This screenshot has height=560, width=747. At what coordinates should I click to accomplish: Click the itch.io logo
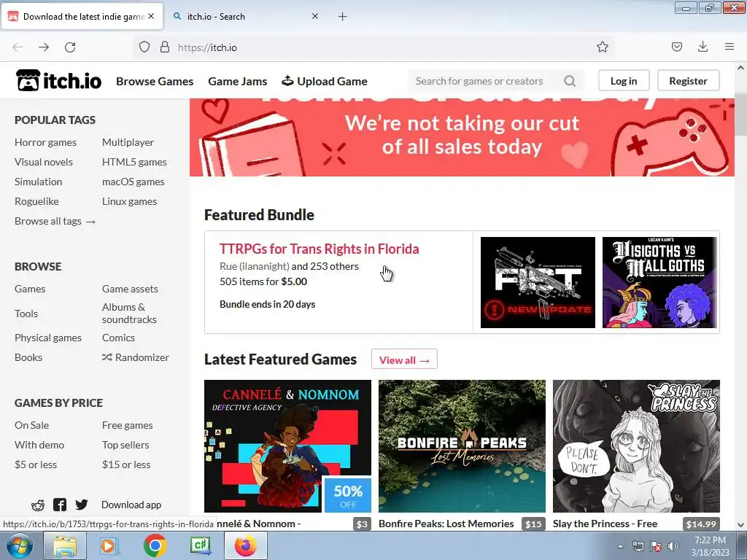click(x=58, y=80)
